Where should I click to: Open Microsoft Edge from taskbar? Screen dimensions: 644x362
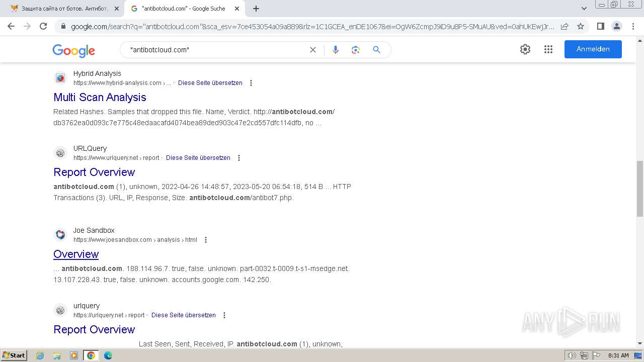(108, 355)
